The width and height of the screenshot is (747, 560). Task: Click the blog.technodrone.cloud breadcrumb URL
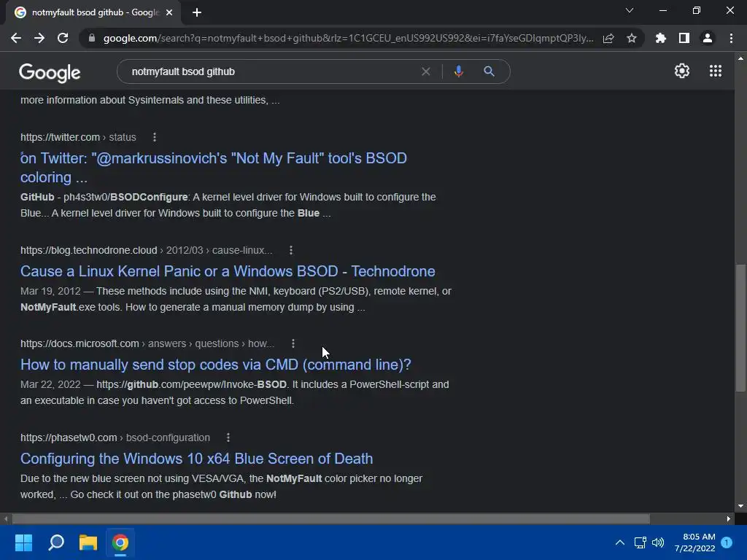(x=146, y=250)
